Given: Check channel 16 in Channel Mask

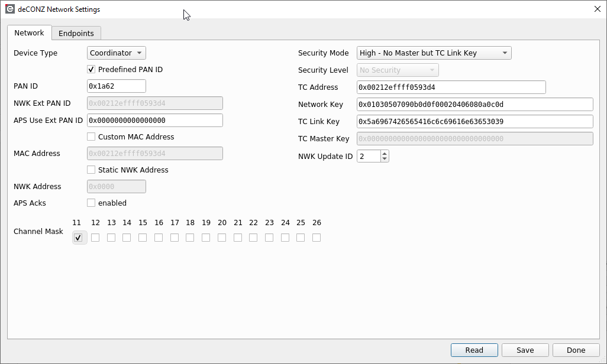Looking at the screenshot, I should pyautogui.click(x=159, y=238).
